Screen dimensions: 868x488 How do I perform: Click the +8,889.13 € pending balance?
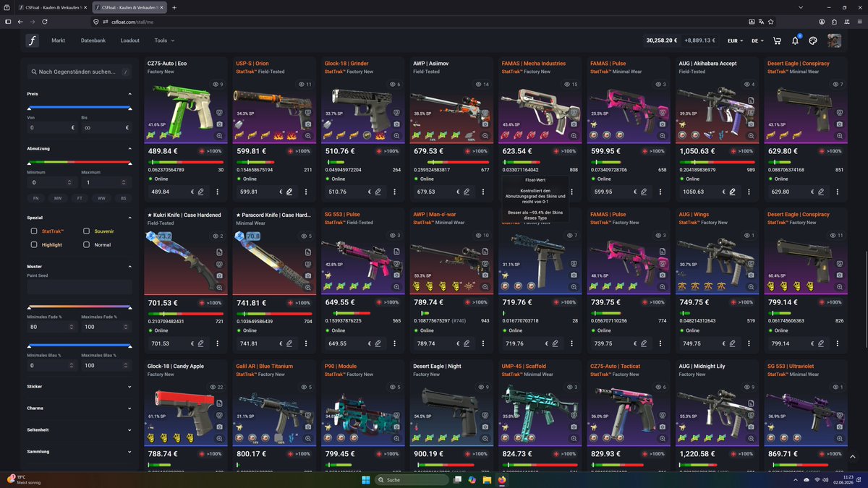699,40
